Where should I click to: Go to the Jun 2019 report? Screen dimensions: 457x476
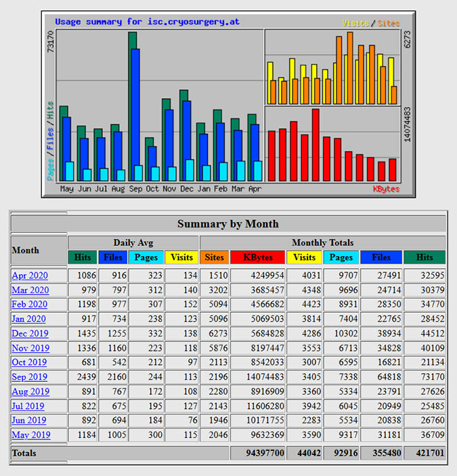point(28,420)
